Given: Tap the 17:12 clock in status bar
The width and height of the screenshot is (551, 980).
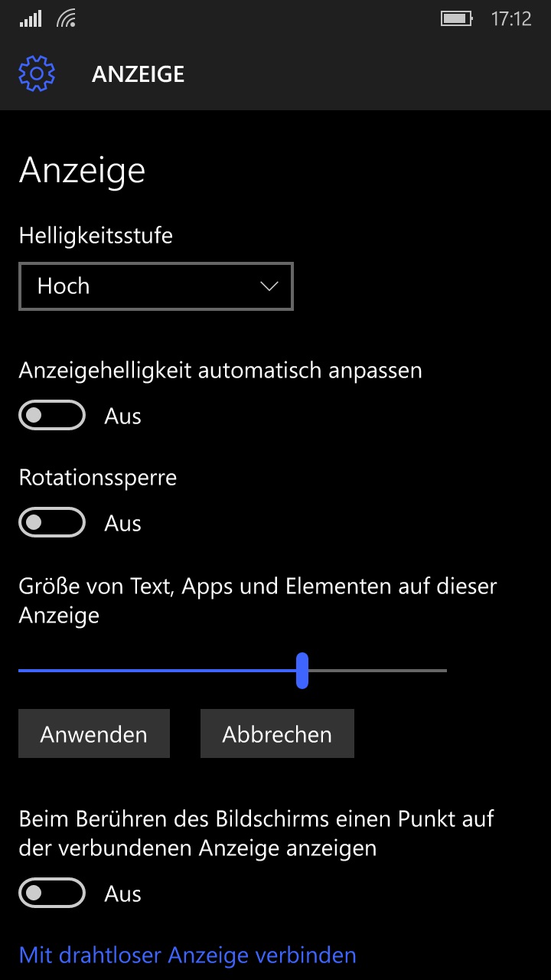Looking at the screenshot, I should (x=510, y=19).
